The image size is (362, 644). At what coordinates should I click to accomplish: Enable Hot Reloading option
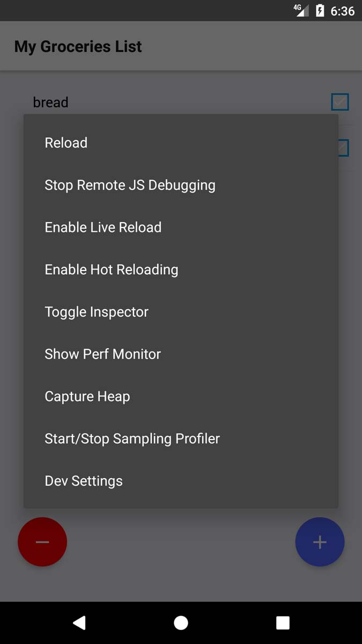[111, 270]
